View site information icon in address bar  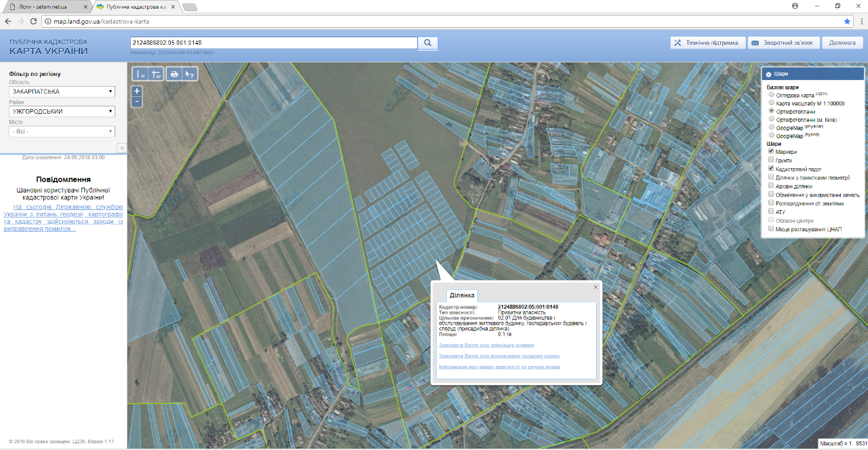[47, 21]
